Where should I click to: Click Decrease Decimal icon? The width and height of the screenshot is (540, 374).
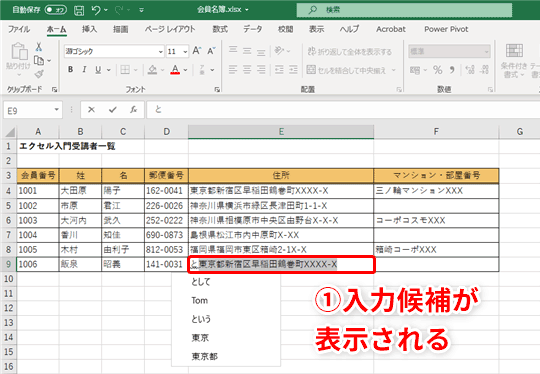click(485, 70)
